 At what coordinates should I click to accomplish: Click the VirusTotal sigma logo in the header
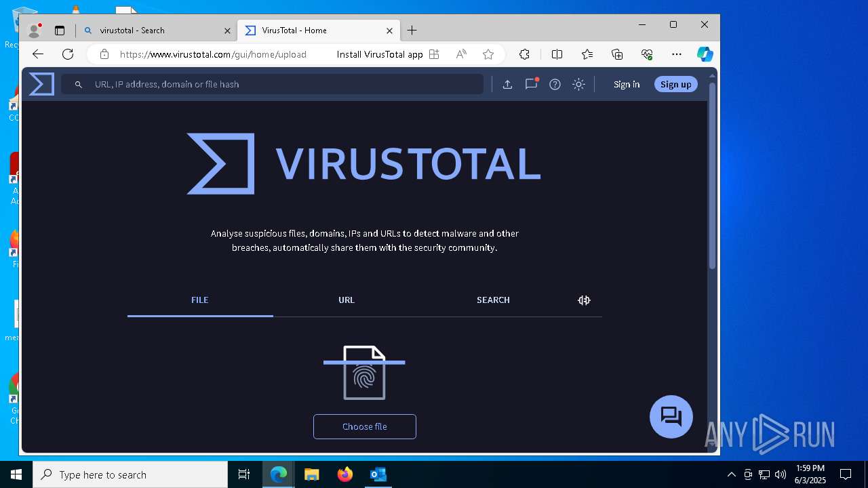(x=41, y=84)
